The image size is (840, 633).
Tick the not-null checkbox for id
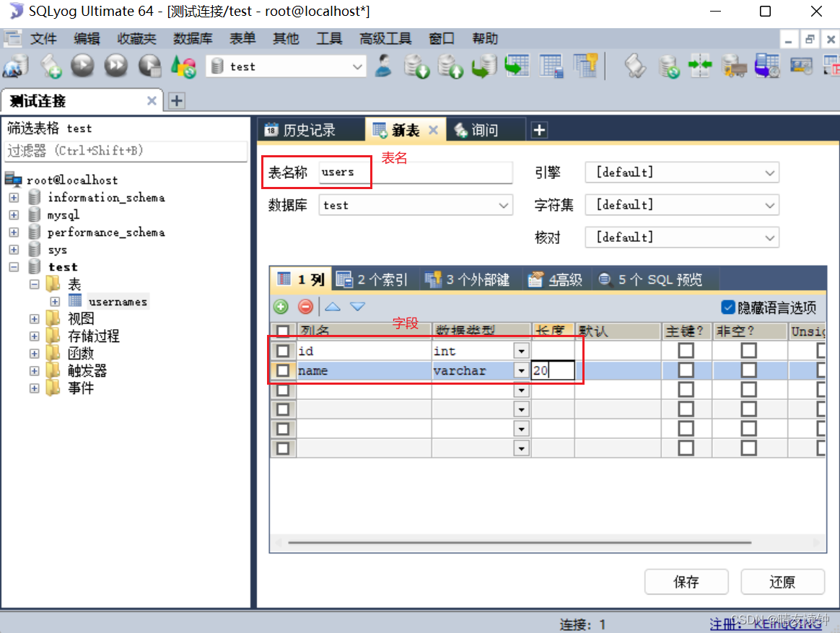[749, 351]
